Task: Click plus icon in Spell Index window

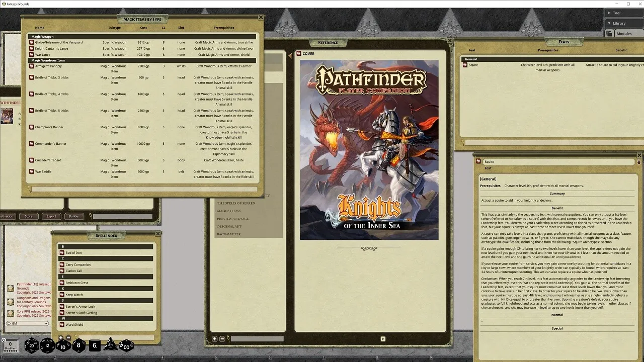Action: click(x=61, y=338)
